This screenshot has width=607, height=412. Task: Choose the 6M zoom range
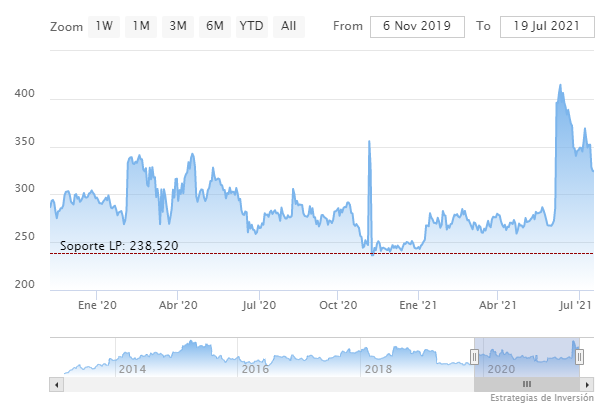(x=214, y=26)
